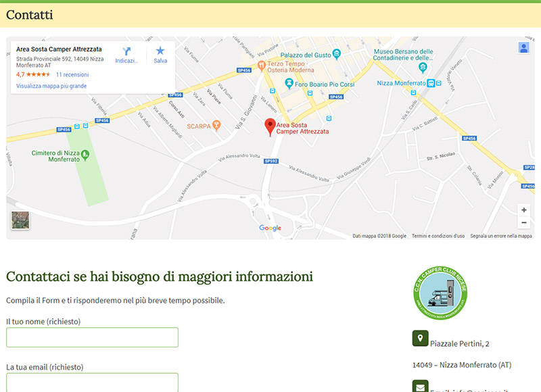
Task: Click the Camper Club Nicese logo
Action: 440,293
